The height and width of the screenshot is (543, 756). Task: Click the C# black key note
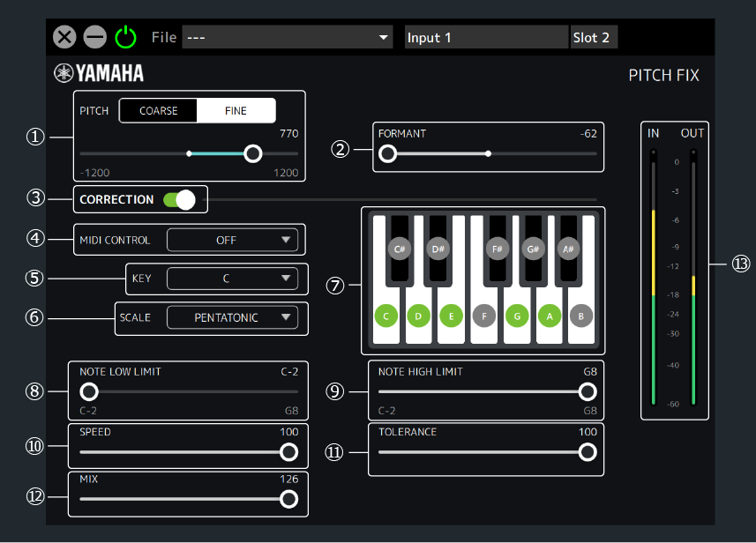pyautogui.click(x=400, y=249)
